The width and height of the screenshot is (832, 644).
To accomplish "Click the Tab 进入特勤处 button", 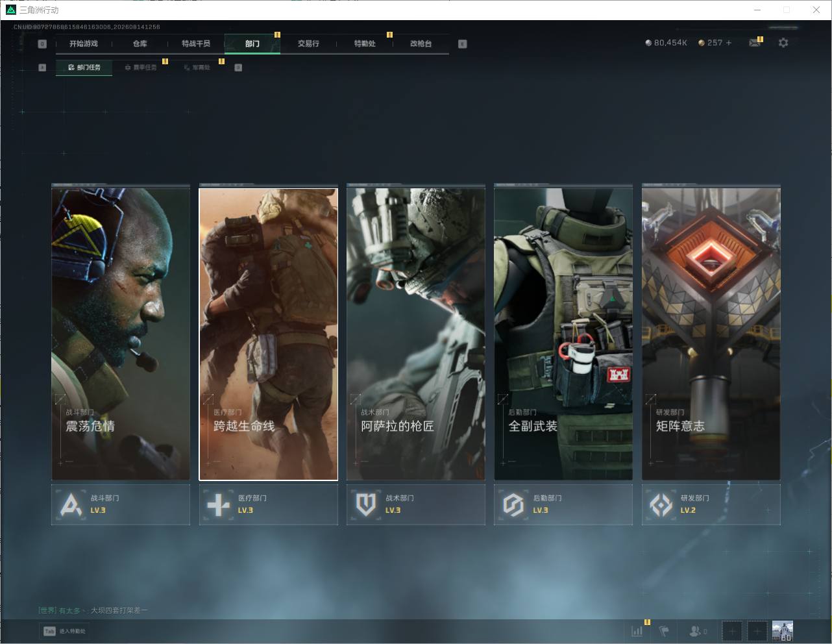I will (x=64, y=631).
